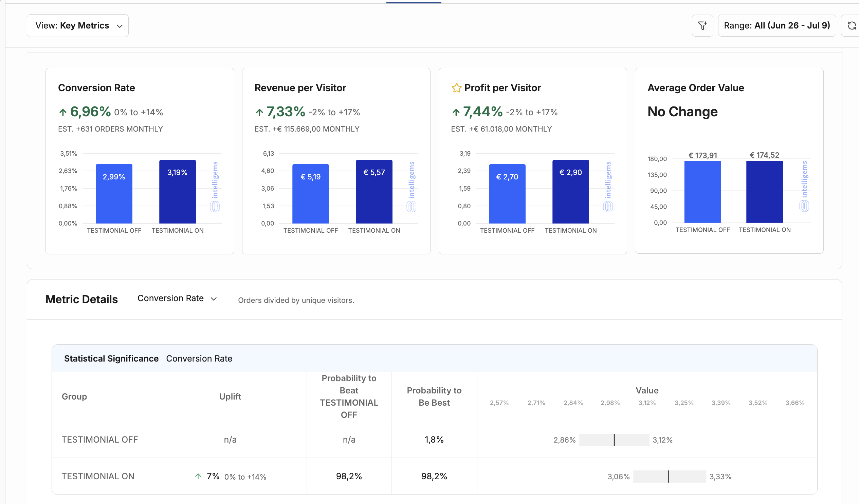Click the Testimonial On bar showing € 5,57

tap(374, 191)
